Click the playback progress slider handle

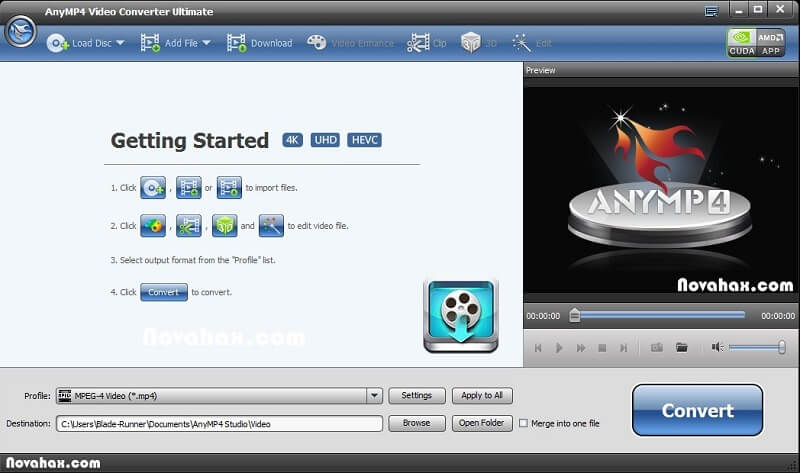[574, 315]
